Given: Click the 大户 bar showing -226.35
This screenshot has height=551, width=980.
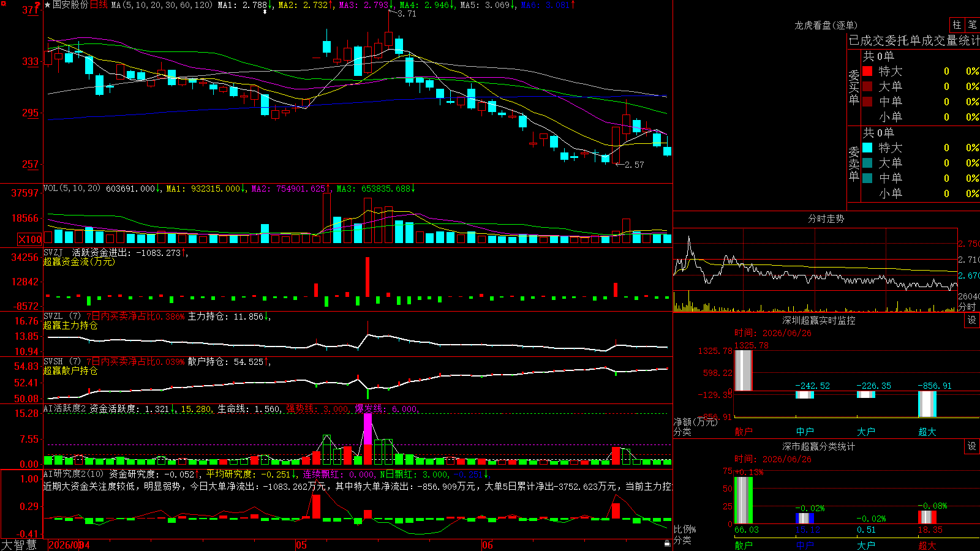Looking at the screenshot, I should (866, 394).
